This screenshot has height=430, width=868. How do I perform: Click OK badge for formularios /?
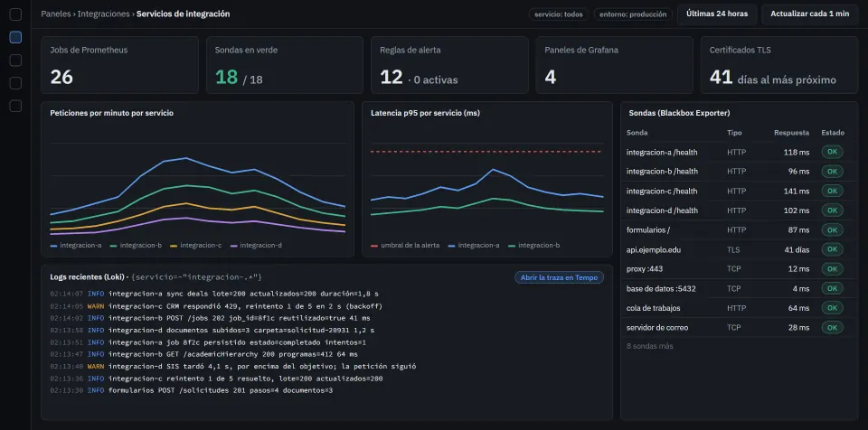pos(832,230)
